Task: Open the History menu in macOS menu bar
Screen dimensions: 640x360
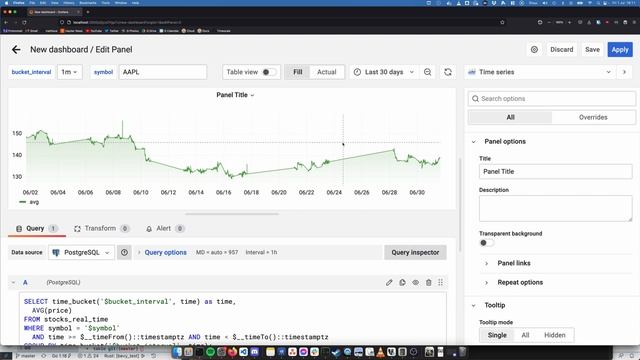Action: [x=69, y=3]
